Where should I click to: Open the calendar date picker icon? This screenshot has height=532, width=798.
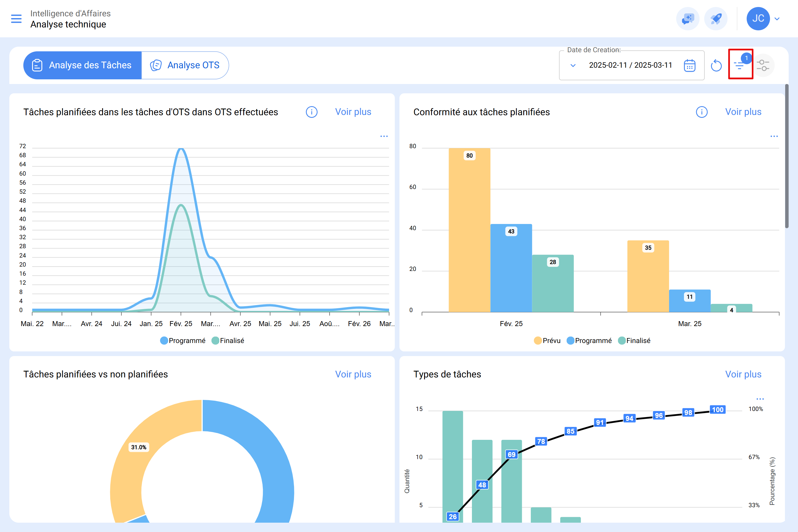pos(690,65)
